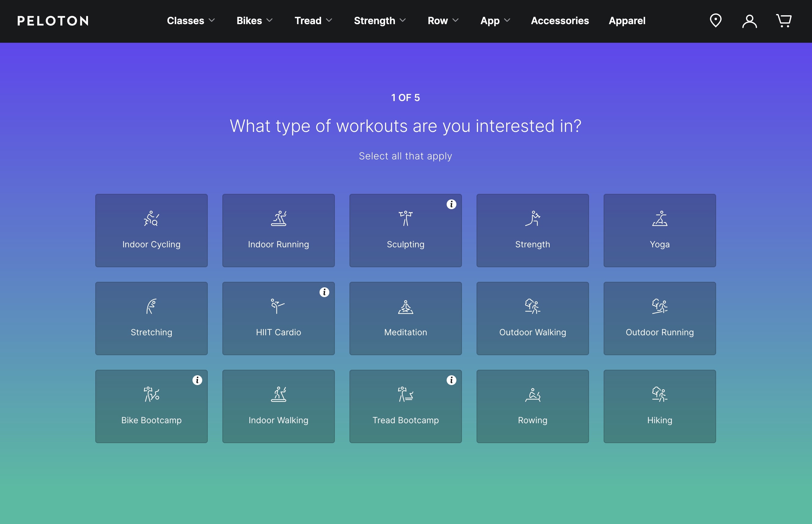Choose the Strength workout tile
The width and height of the screenshot is (812, 524).
point(532,230)
